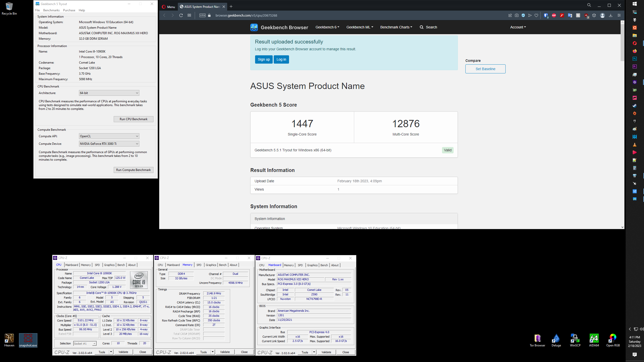Open Opera downloads icon
The height and width of the screenshot is (362, 644).
pyautogui.click(x=611, y=15)
